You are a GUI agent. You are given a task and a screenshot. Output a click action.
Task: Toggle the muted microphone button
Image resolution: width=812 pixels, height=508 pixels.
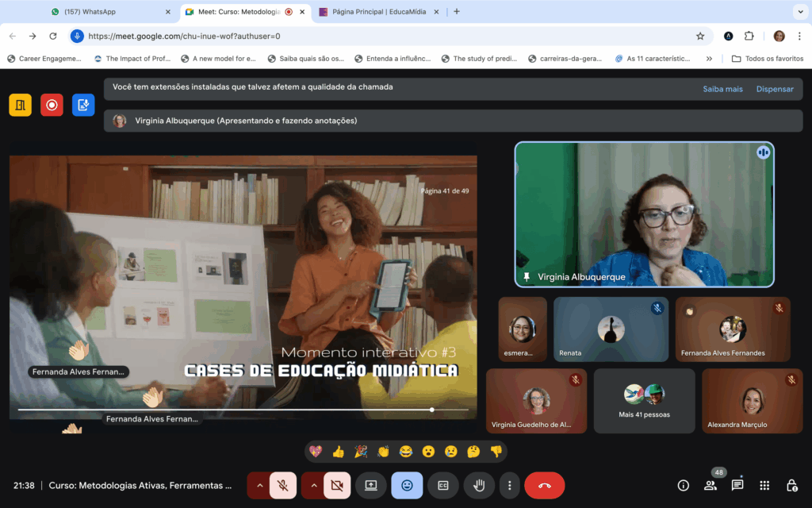pyautogui.click(x=283, y=485)
